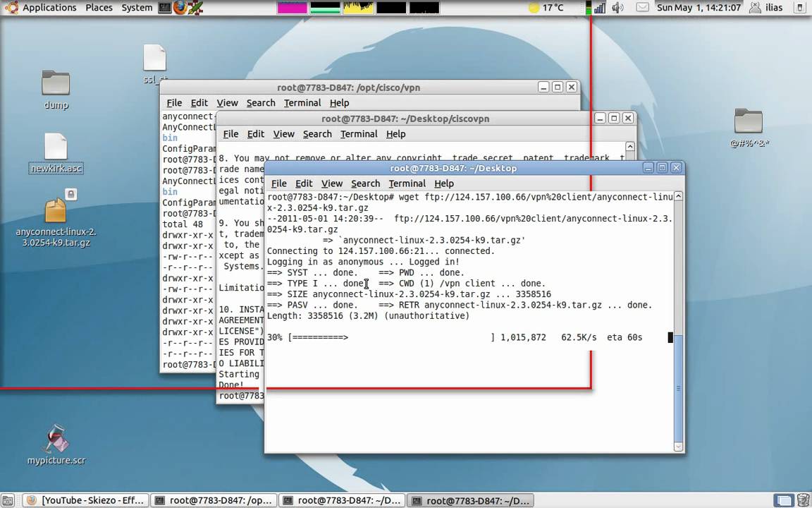Click the green-striped system monitor graph

coord(325,8)
